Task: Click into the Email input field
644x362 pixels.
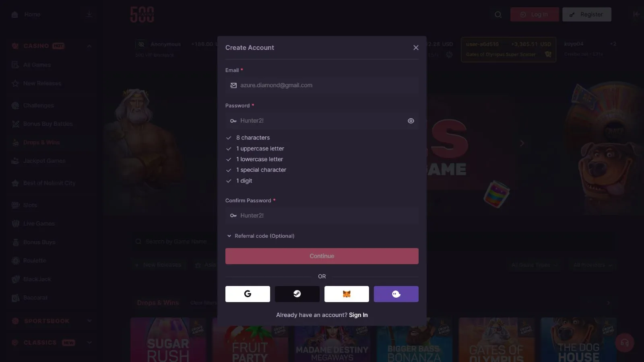Action: point(322,85)
